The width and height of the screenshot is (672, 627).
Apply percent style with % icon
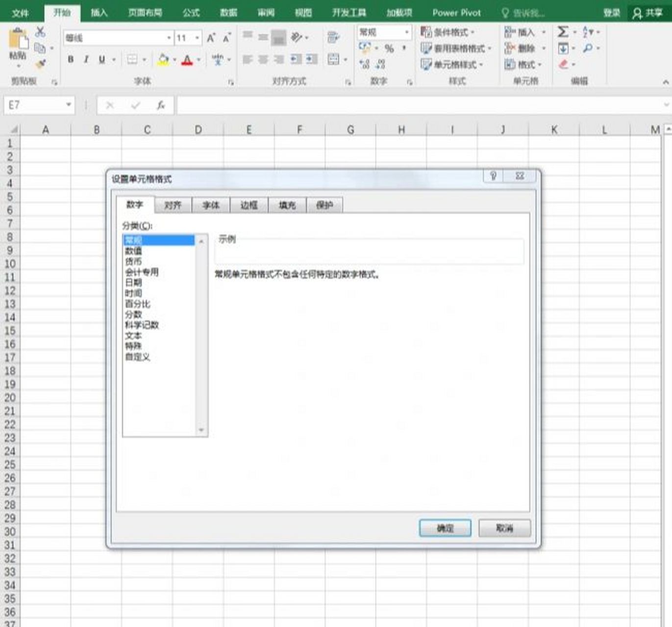tap(389, 48)
